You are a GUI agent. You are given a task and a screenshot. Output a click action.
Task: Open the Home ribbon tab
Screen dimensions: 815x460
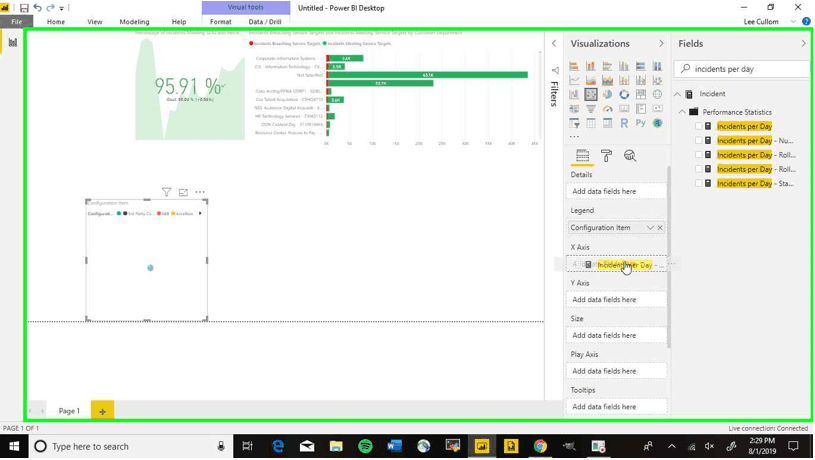pyautogui.click(x=56, y=22)
